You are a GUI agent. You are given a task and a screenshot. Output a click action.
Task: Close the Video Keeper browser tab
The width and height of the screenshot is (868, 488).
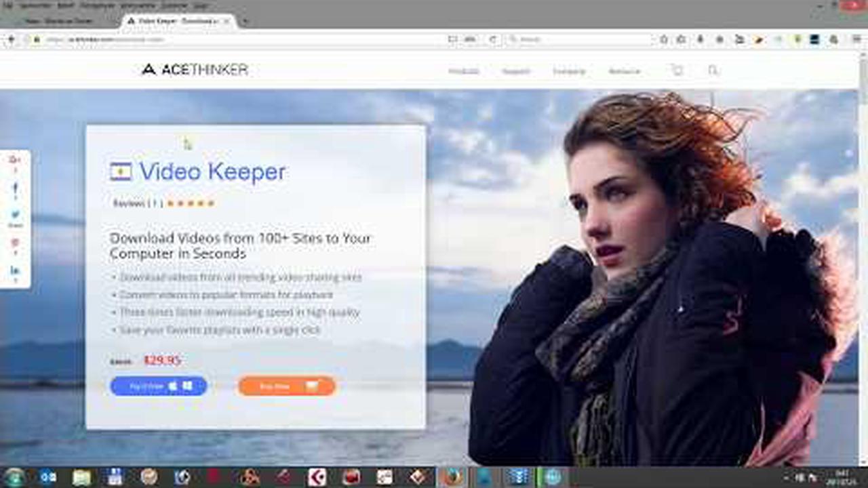pos(227,21)
